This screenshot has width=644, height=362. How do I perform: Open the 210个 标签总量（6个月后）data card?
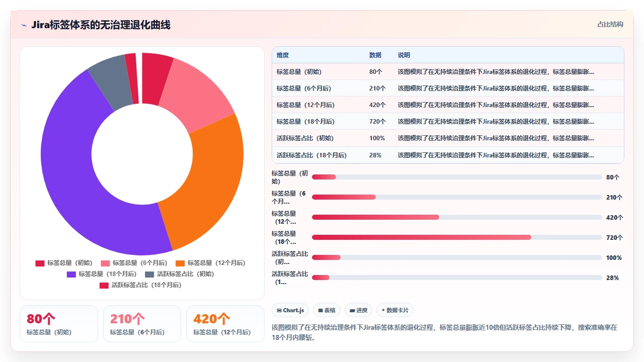coord(142,324)
